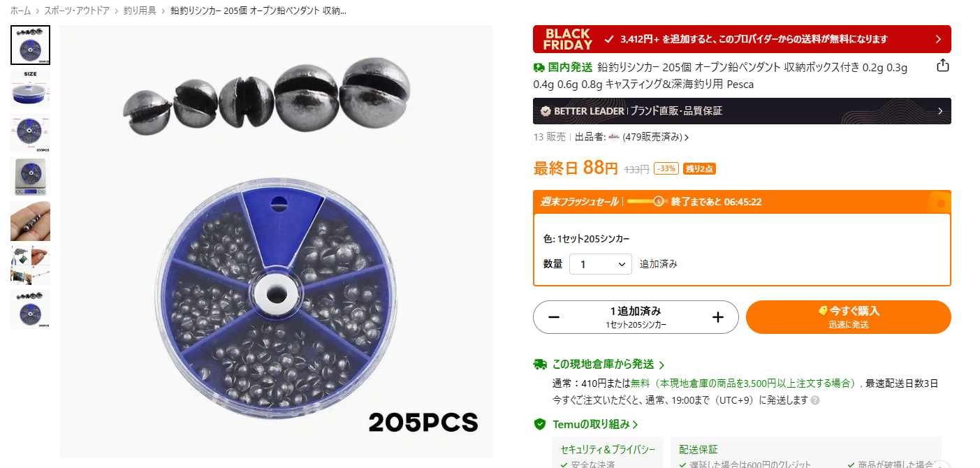Open the スポーツ·アウトドア breadcrumb category
This screenshot has height=468, width=980.
[x=77, y=10]
